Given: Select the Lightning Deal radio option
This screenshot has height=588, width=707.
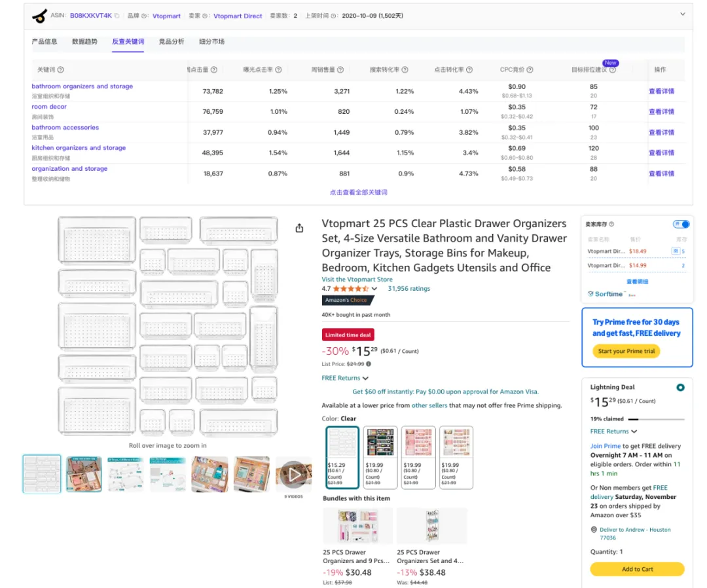Looking at the screenshot, I should (680, 388).
